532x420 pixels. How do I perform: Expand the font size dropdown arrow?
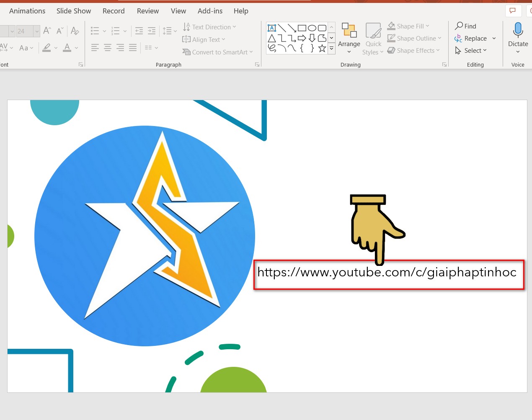point(37,31)
